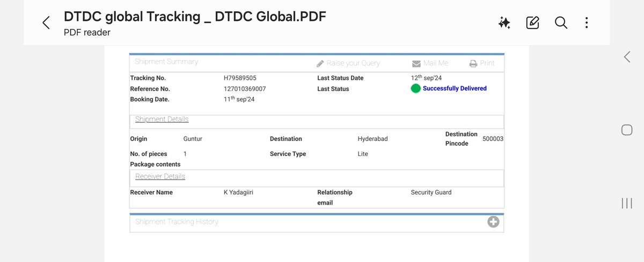Click the Print printer icon

click(473, 63)
